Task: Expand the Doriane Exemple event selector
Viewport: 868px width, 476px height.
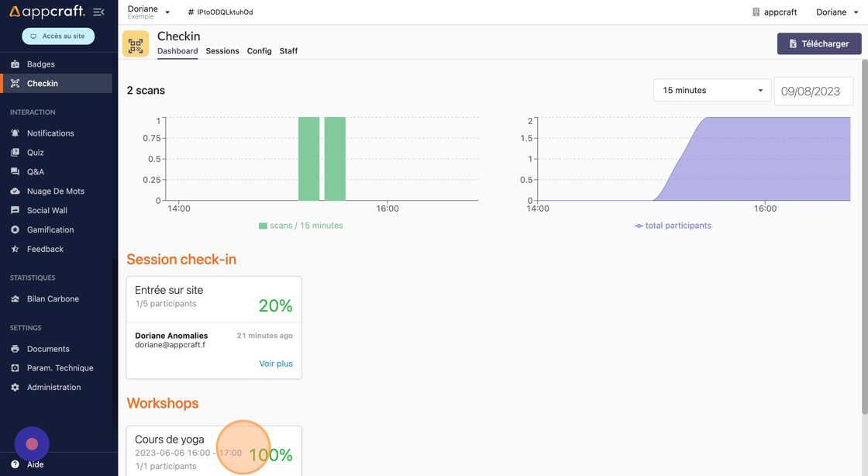Action: point(149,12)
